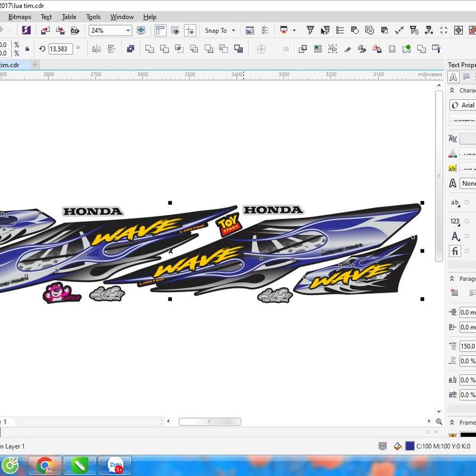Click the Options icon beside Snap To
This screenshot has width=476, height=476.
click(250, 30)
